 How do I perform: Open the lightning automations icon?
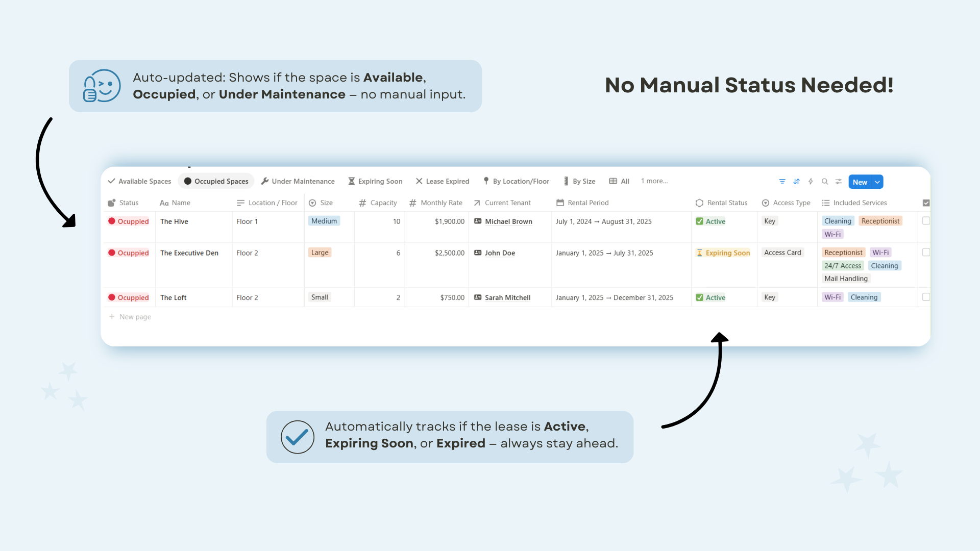coord(811,182)
